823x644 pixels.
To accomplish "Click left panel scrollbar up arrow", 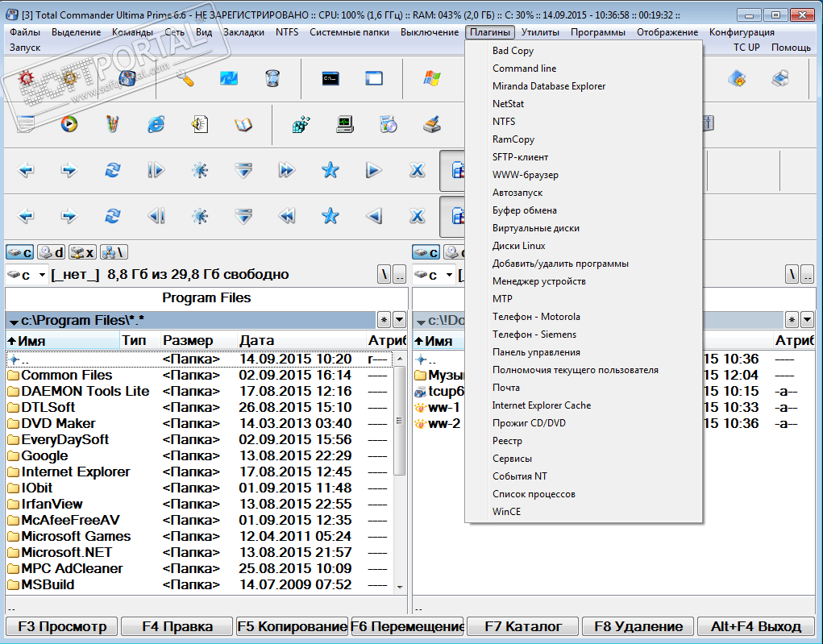I will click(x=400, y=359).
